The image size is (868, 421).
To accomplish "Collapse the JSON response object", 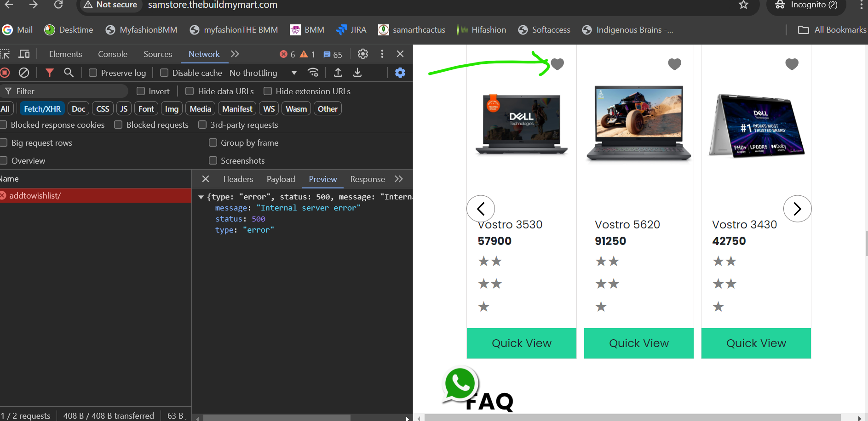I will click(x=201, y=197).
